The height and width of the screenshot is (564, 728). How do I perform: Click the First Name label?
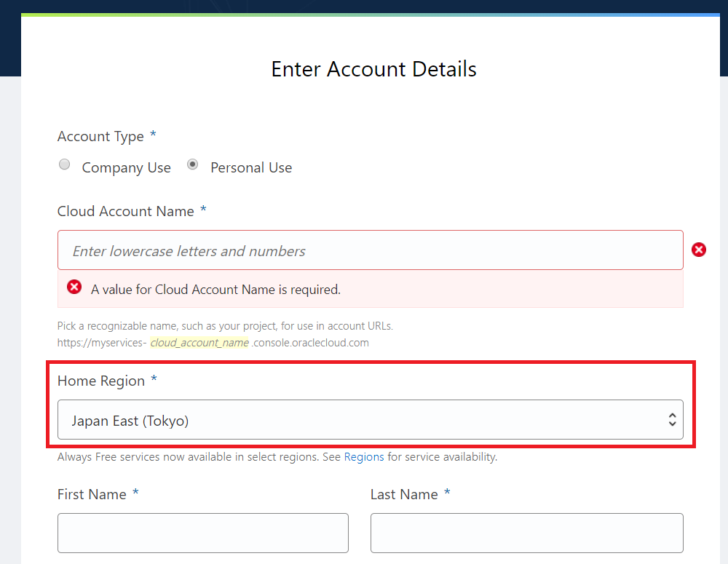[92, 495]
